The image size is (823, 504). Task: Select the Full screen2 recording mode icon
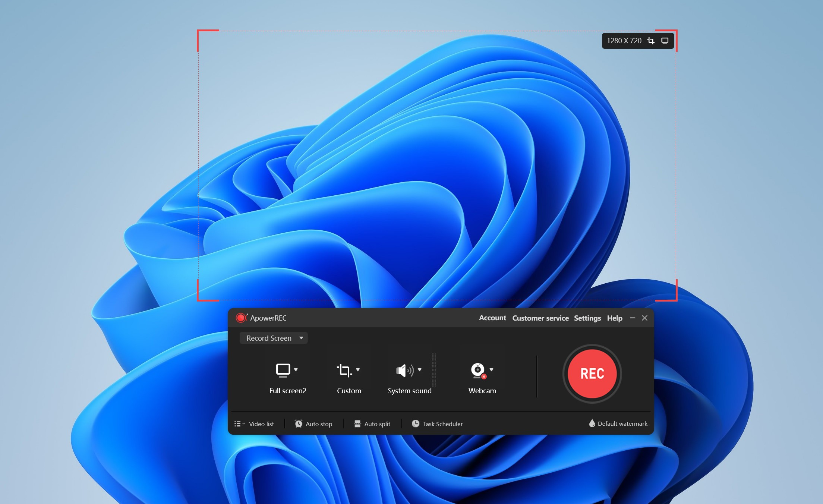point(284,370)
